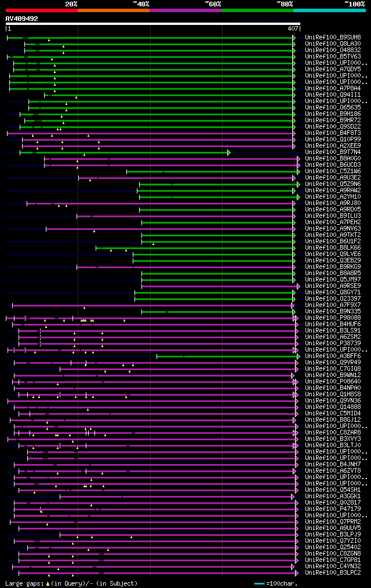Open hit UniRef100_B8A0G0
371x588 pixels.
pos(333,159)
